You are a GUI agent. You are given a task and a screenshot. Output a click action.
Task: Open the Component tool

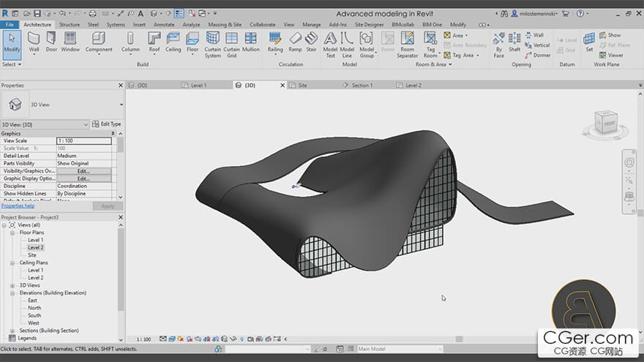point(99,42)
